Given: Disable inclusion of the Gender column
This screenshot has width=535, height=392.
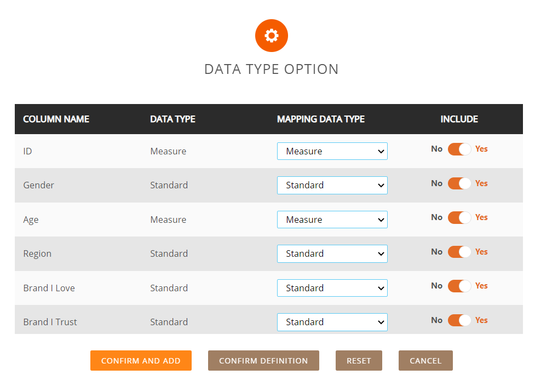Looking at the screenshot, I should click(459, 183).
